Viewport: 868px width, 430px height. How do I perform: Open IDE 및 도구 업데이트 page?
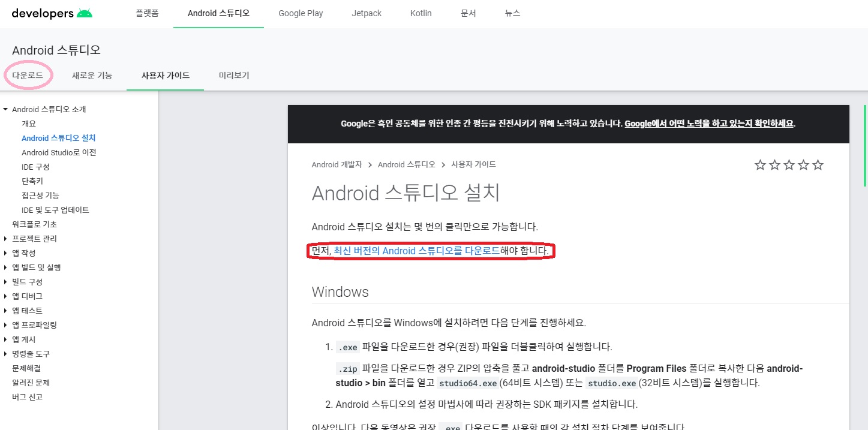coord(55,210)
